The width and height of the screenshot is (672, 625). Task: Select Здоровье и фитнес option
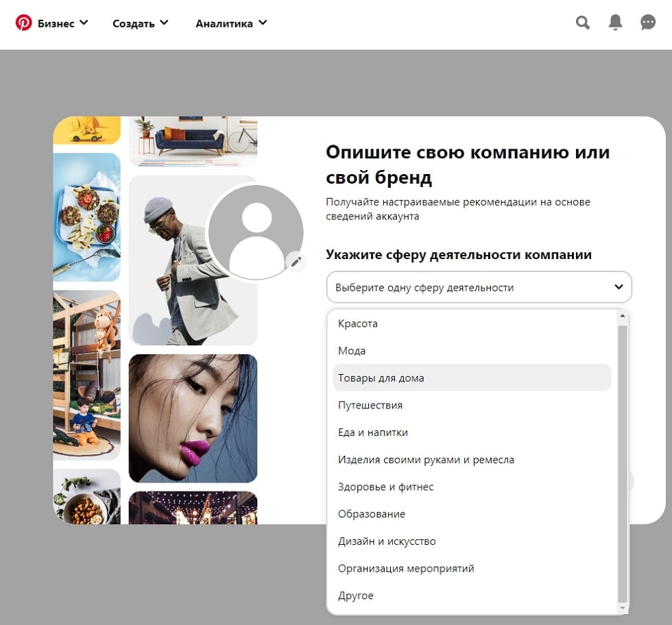(x=472, y=487)
